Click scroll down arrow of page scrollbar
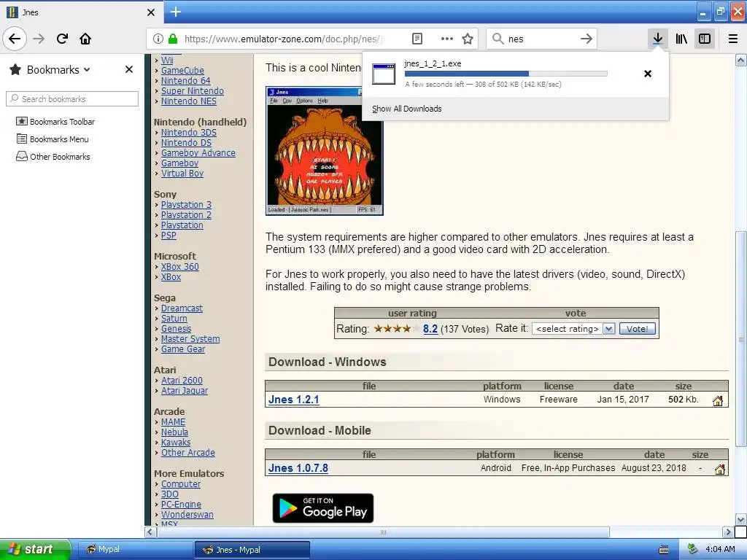 [741, 519]
